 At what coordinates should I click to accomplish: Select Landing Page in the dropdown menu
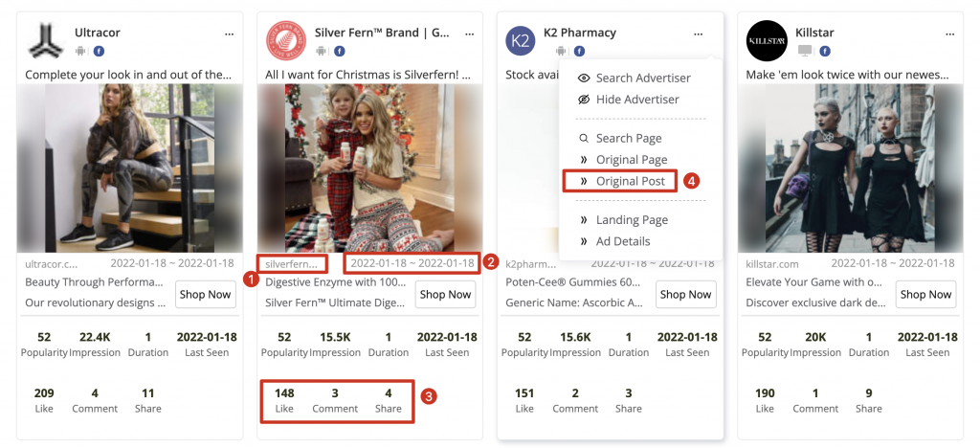tap(632, 220)
